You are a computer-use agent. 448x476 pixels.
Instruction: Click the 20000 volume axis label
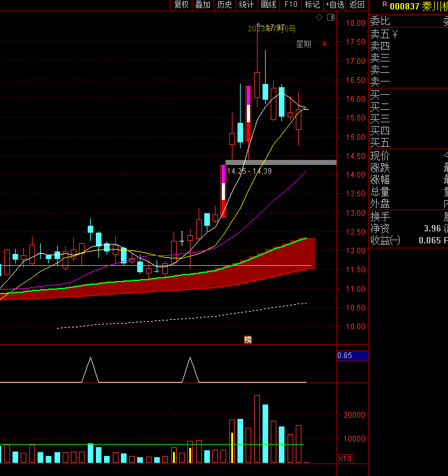[x=354, y=415]
